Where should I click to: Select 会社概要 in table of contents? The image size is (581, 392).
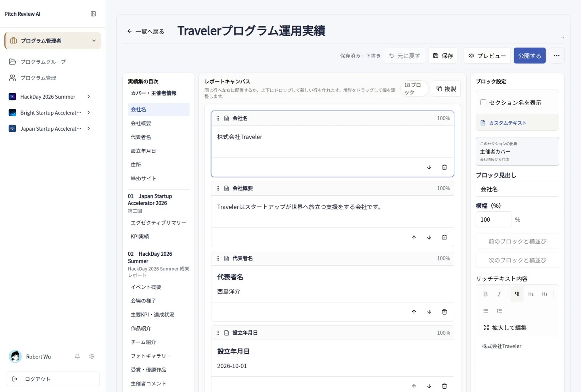tap(159, 123)
